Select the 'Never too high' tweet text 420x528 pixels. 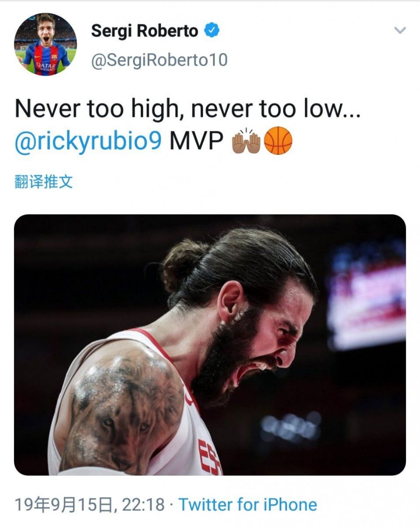tap(188, 110)
